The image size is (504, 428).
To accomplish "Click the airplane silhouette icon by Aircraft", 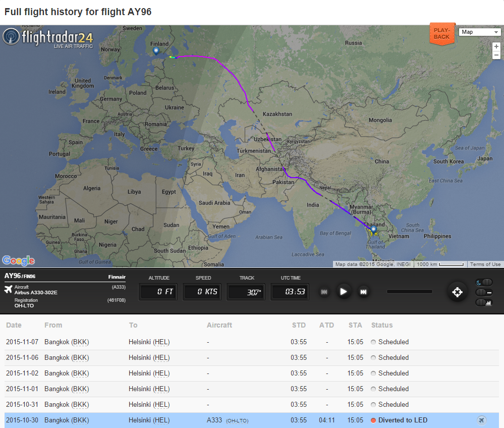I will tap(9, 289).
